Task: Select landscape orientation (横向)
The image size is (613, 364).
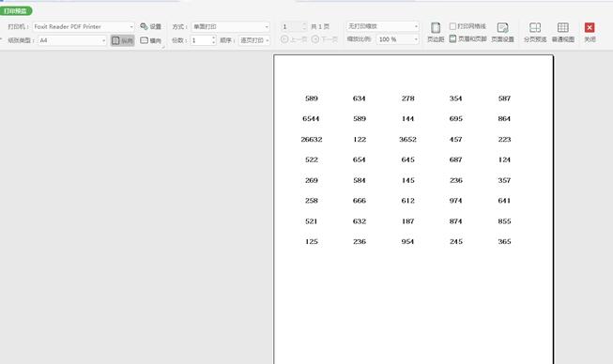Action: (x=150, y=40)
